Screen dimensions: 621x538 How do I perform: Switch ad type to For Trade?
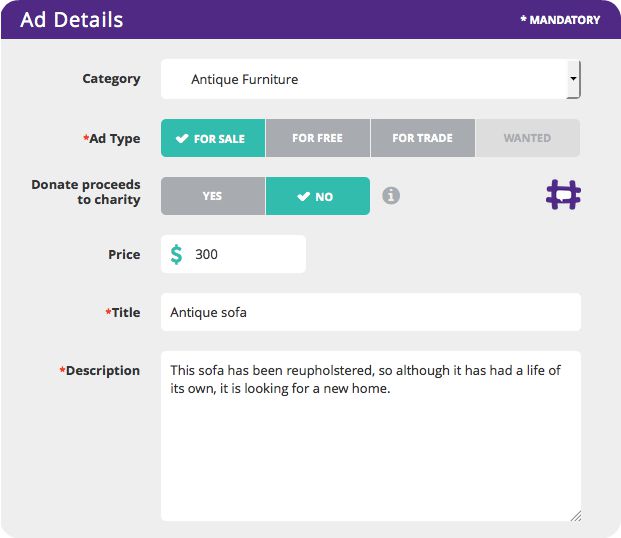click(422, 138)
